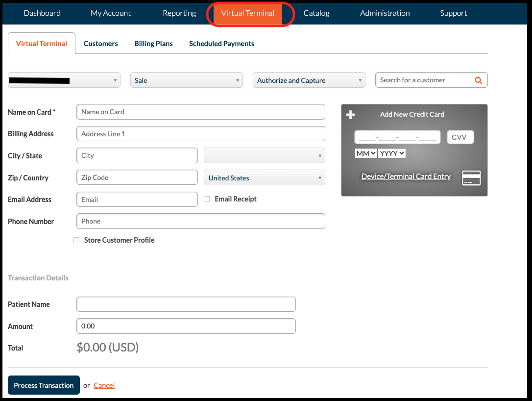The width and height of the screenshot is (532, 401).
Task: Click Device/Terminal Card Entry link
Action: point(406,176)
